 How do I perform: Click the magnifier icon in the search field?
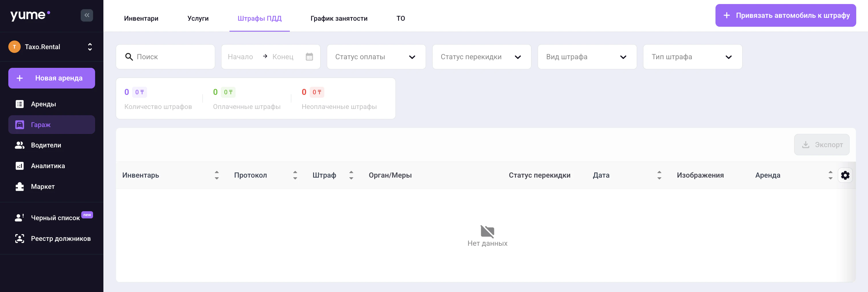point(129,57)
